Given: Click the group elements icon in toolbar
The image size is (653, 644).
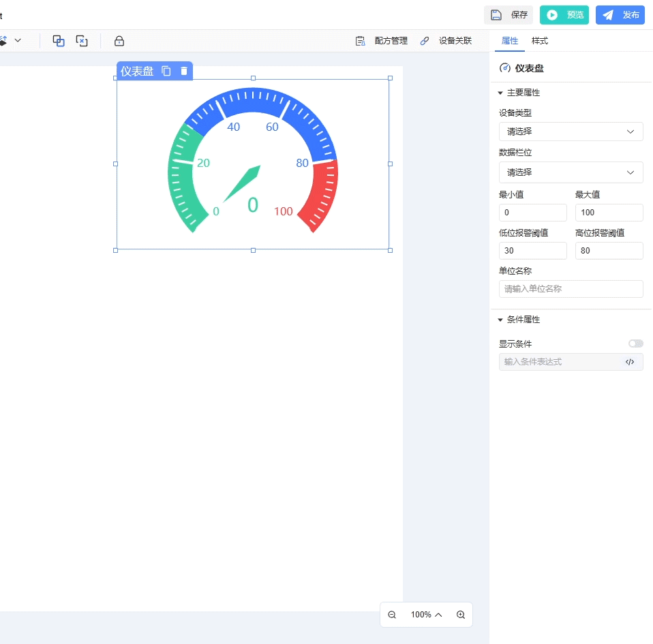Looking at the screenshot, I should pyautogui.click(x=59, y=41).
